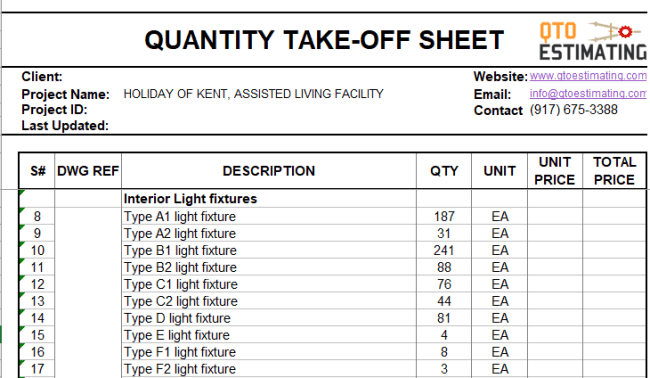This screenshot has width=650, height=378.
Task: Select the DWG REF header cell
Action: 88,171
